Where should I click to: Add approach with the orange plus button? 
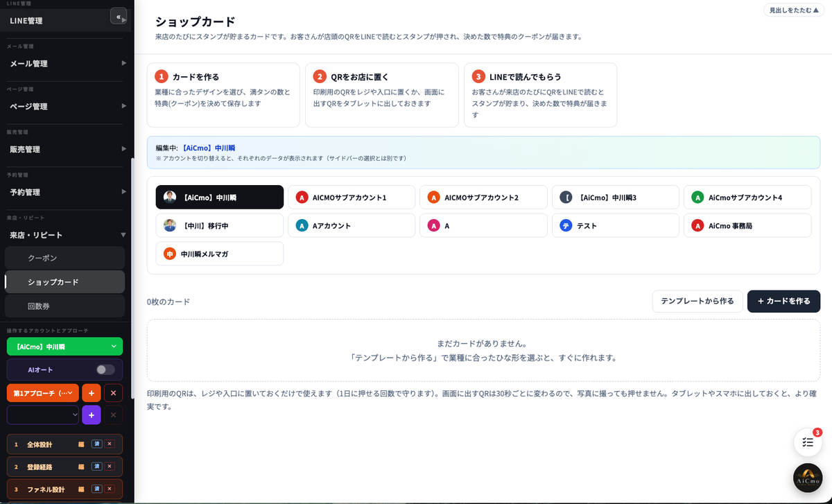coord(92,393)
